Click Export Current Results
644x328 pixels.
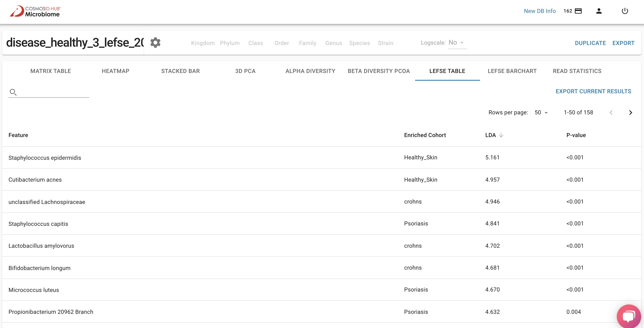593,91
